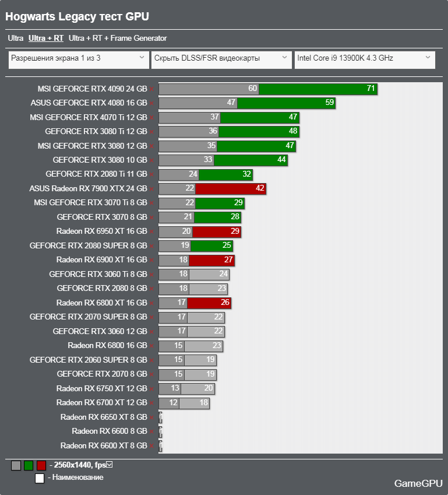
Task: Click the Radeon RX 6600 XT 8 GB label
Action: (104, 445)
